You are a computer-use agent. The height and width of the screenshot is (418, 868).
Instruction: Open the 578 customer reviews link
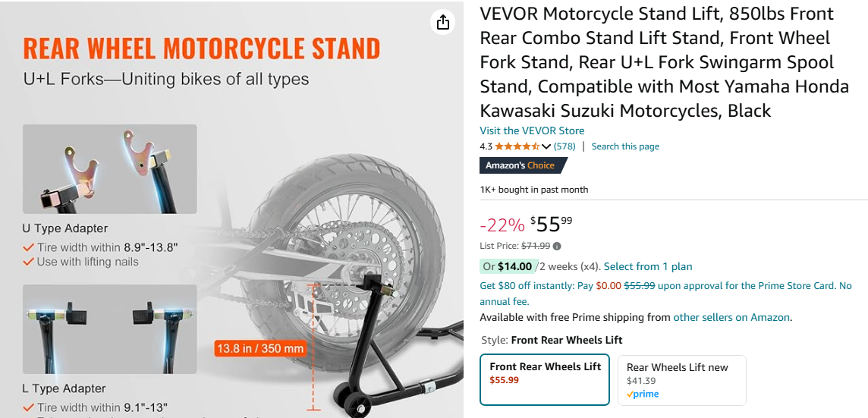(565, 146)
